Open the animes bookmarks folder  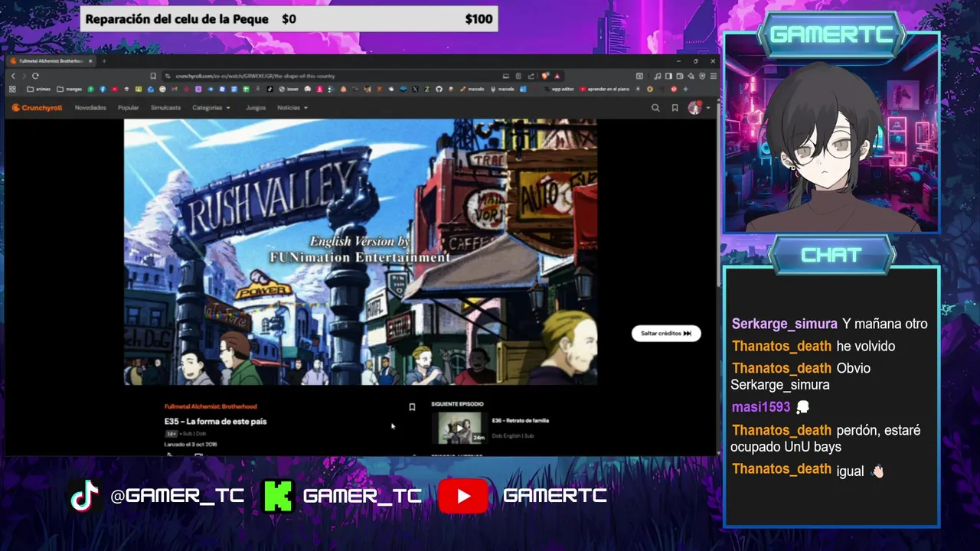(39, 89)
